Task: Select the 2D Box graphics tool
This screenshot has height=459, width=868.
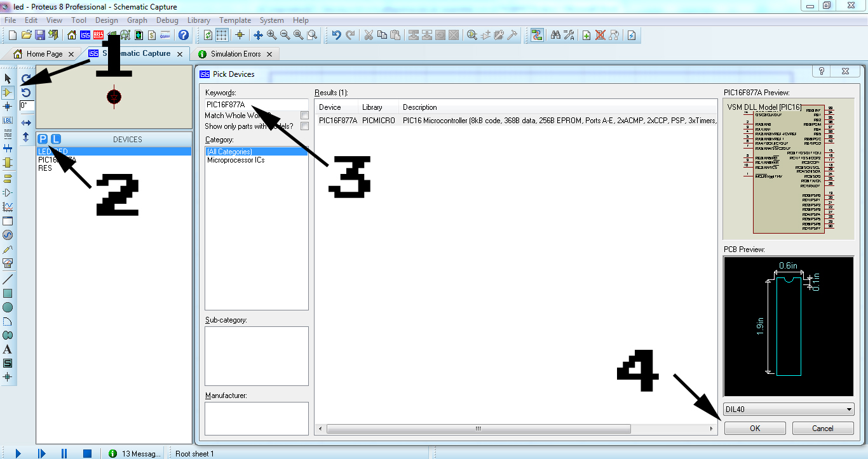Action: coord(8,293)
